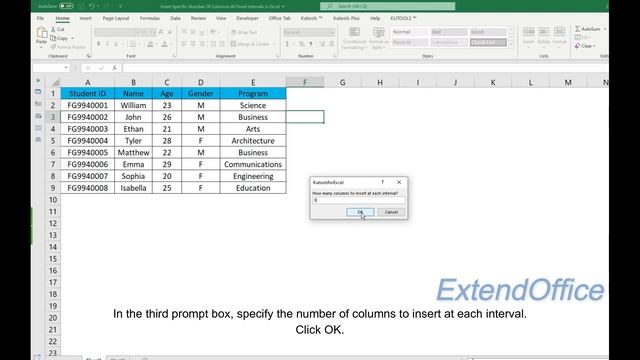The image size is (640, 360).
Task: Open Clipboard group dialog launcher
Action: click(x=89, y=56)
